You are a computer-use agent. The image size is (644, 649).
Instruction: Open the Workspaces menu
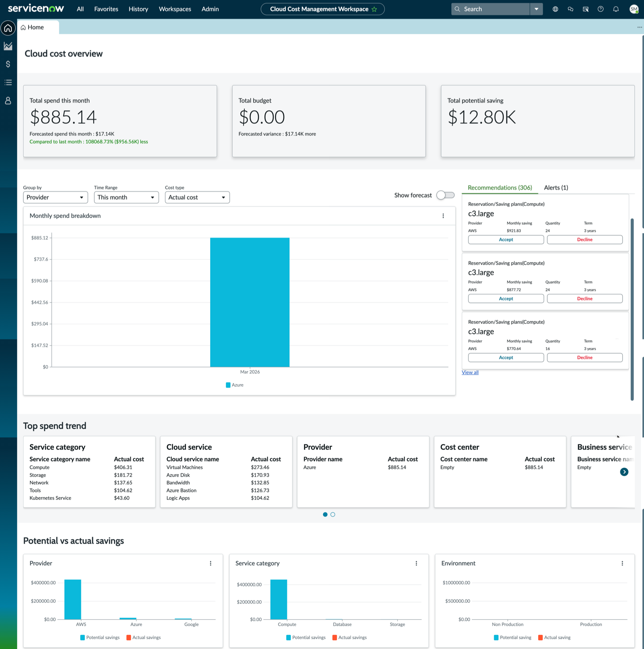175,9
